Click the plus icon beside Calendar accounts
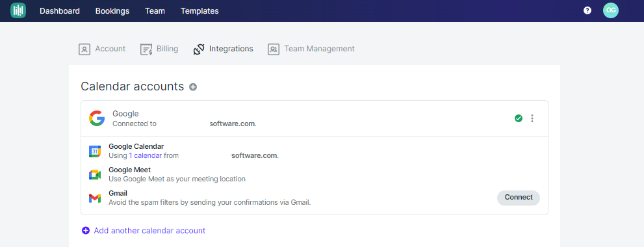The width and height of the screenshot is (644, 247). 193,86
